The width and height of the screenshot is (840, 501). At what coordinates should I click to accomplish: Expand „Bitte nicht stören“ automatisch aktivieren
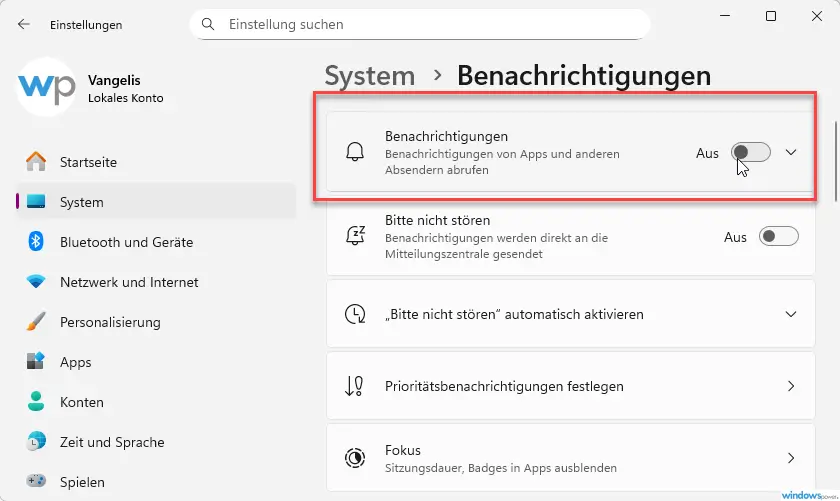point(791,314)
